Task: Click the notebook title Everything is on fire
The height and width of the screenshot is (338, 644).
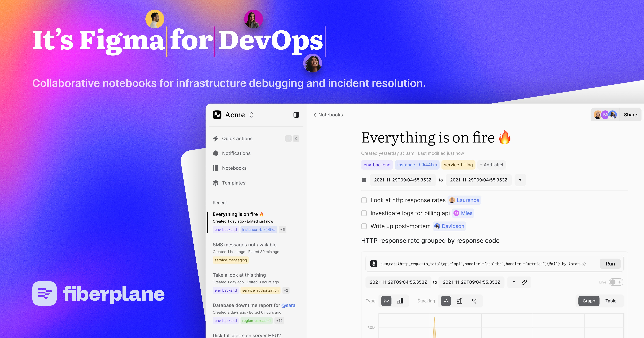Action: [436, 137]
